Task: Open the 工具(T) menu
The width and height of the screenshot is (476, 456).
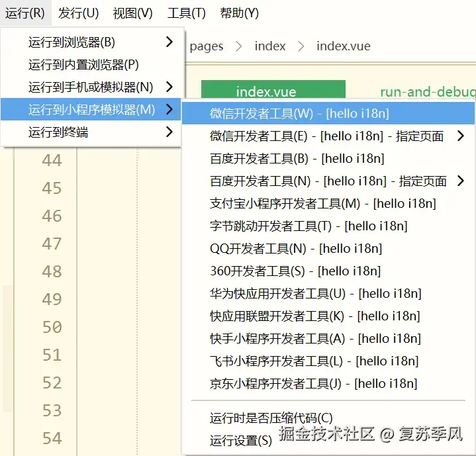Action: (187, 13)
